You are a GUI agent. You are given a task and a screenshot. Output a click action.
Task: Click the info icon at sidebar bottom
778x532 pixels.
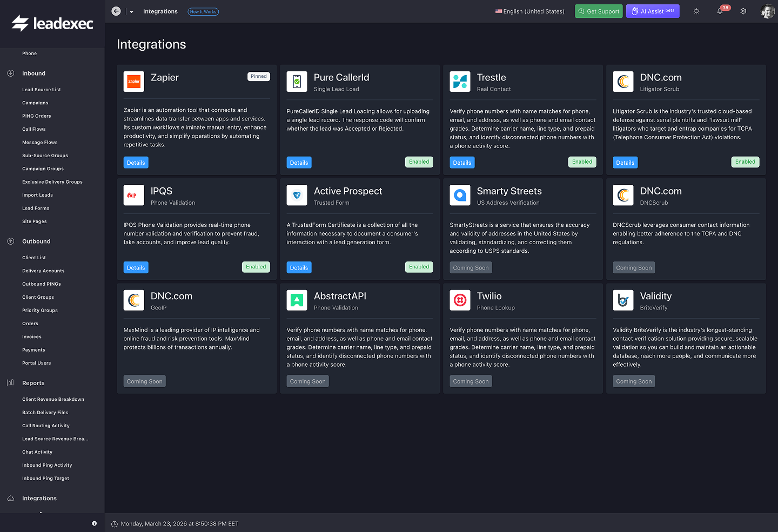(x=94, y=523)
